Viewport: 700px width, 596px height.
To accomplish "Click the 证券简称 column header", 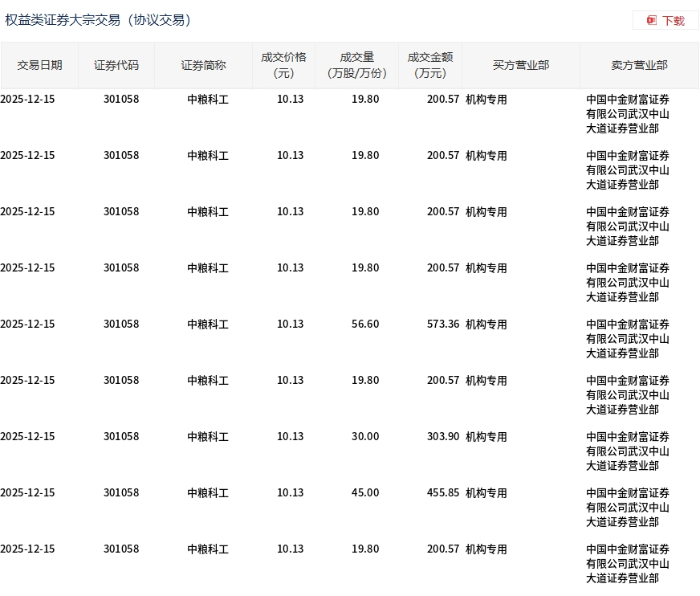I will (x=203, y=65).
